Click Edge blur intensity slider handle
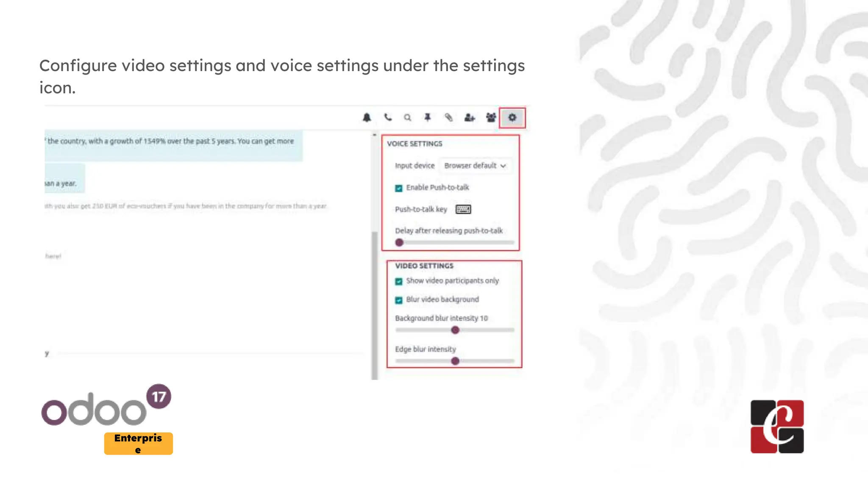The height and width of the screenshot is (488, 868). [x=455, y=361]
